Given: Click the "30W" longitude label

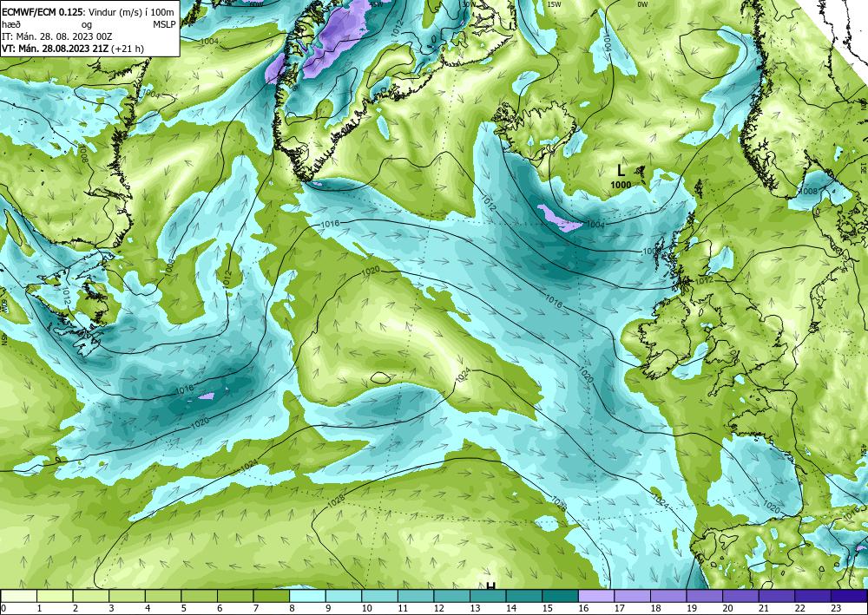Looking at the screenshot, I should pyautogui.click(x=469, y=3).
